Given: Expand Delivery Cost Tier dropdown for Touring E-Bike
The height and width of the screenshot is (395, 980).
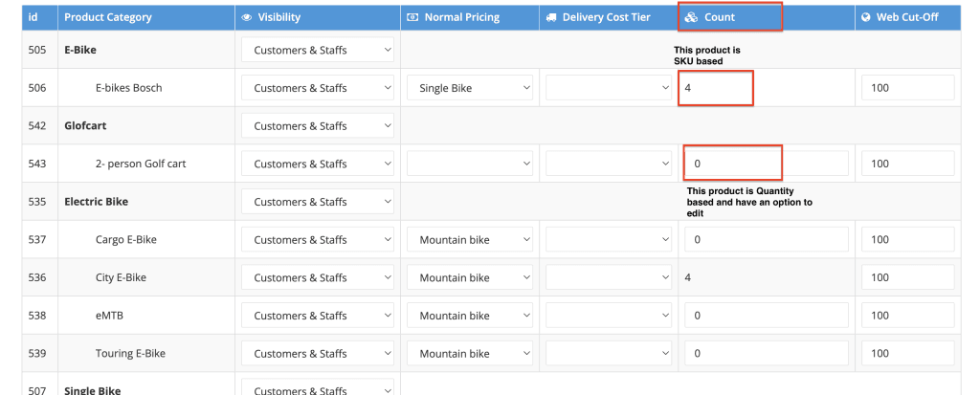Looking at the screenshot, I should [x=609, y=354].
